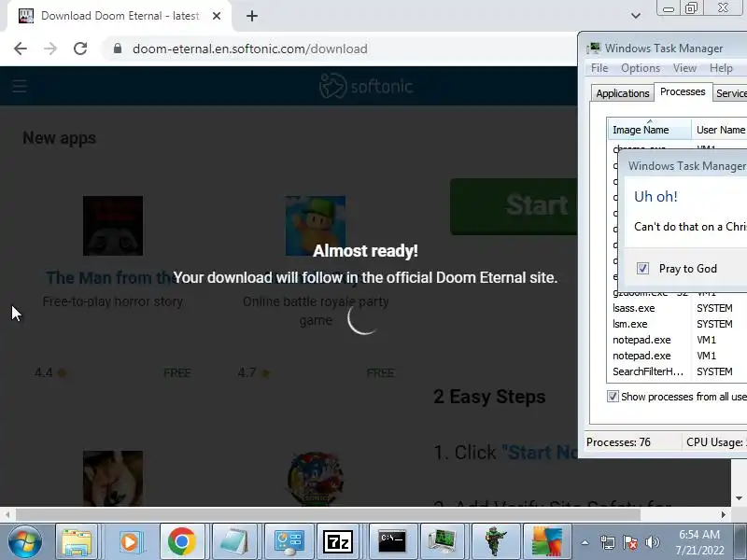Image resolution: width=747 pixels, height=560 pixels.
Task: Click the vertical scrollbar down arrow
Action: (739, 498)
